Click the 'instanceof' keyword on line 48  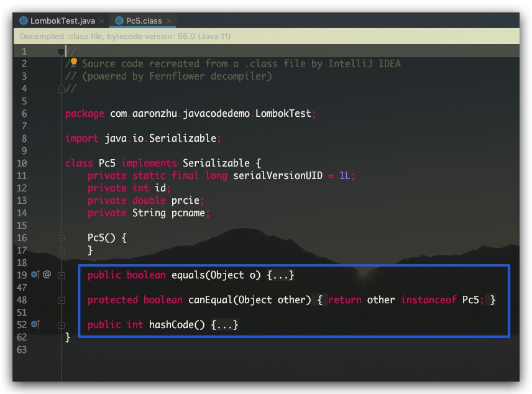428,300
